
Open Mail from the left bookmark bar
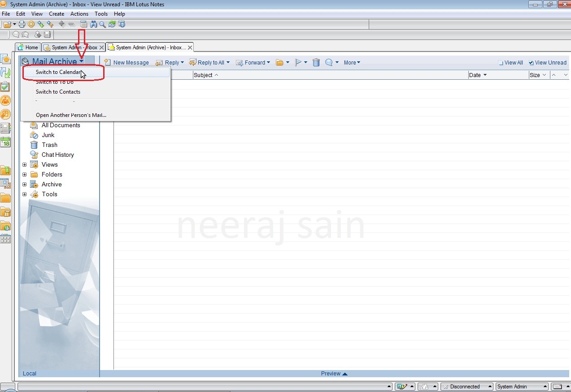click(x=5, y=59)
